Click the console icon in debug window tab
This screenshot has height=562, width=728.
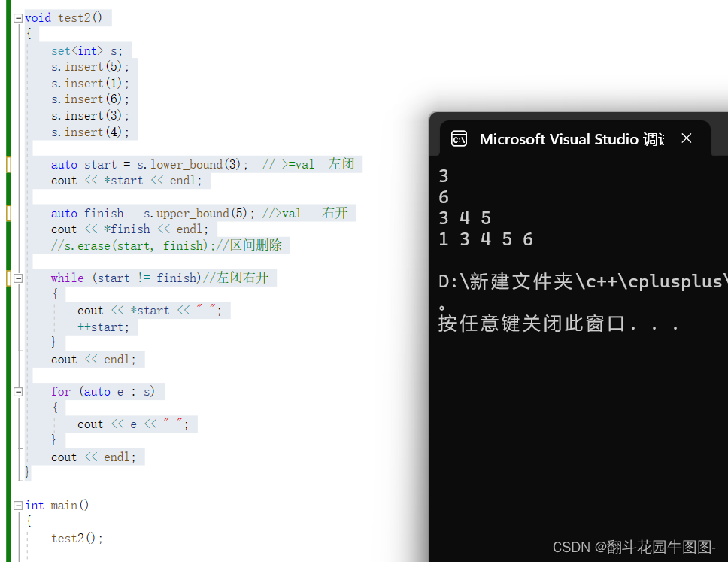click(x=459, y=138)
